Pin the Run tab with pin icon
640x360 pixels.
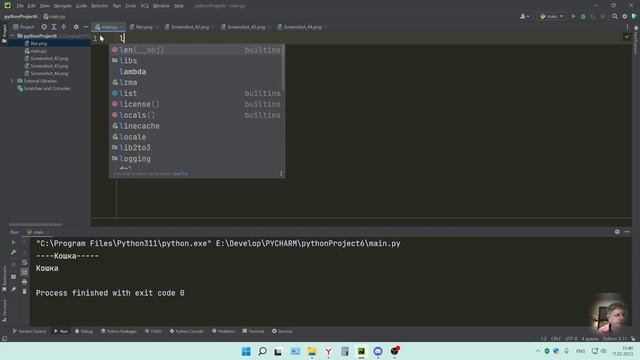(x=13, y=289)
